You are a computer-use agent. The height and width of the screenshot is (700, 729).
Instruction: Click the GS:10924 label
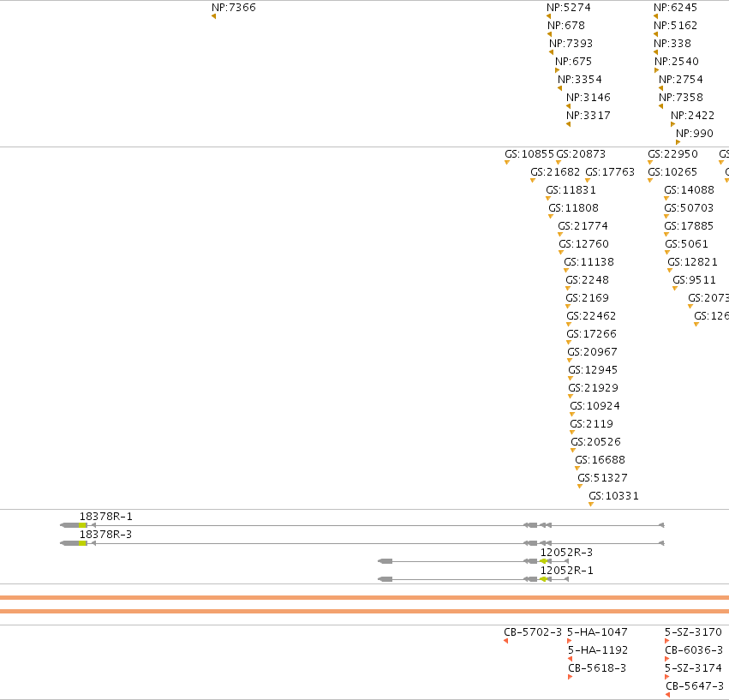[x=595, y=406]
